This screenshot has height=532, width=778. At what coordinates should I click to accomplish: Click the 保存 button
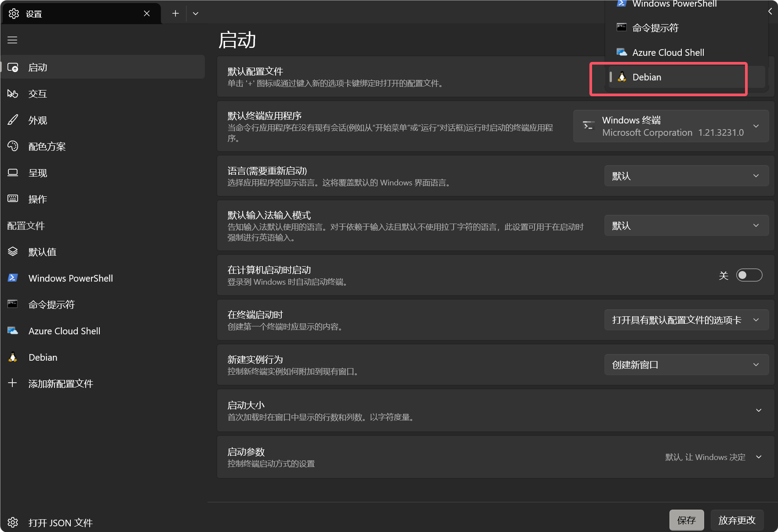point(686,520)
